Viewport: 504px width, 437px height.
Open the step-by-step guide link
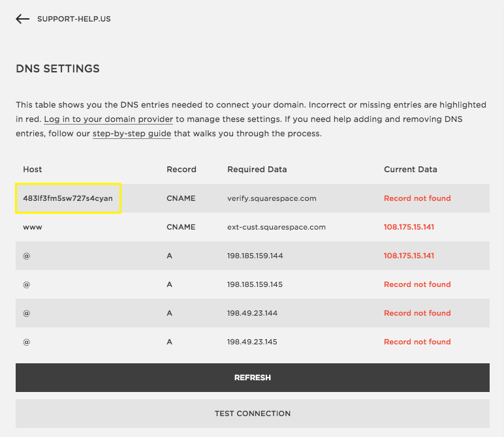click(x=132, y=134)
